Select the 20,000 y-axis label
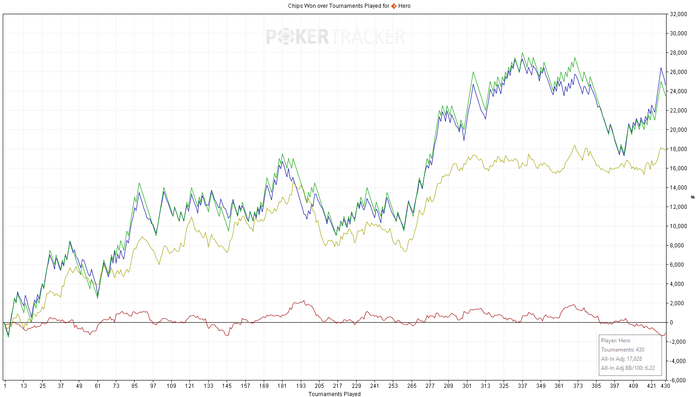 [678, 130]
